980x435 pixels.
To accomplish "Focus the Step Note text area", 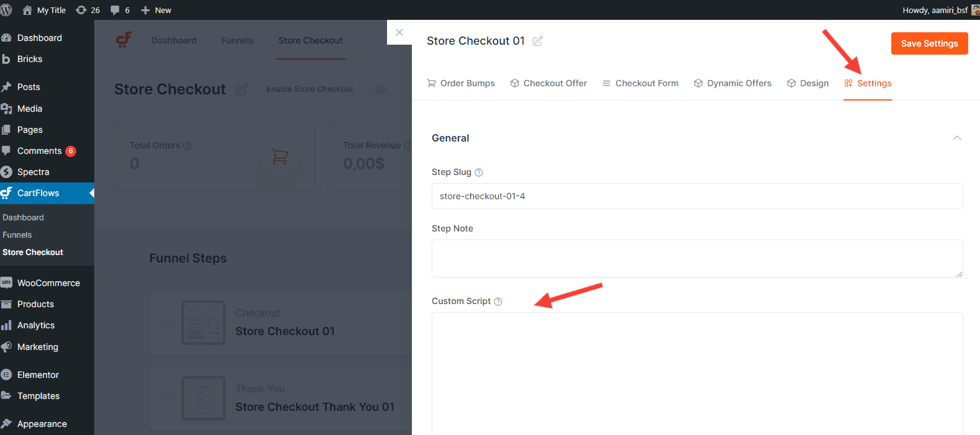I will pos(697,258).
